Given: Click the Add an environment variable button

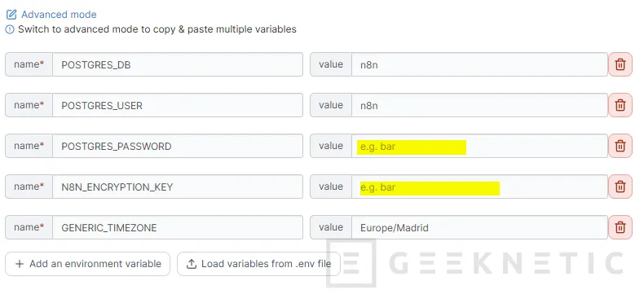Looking at the screenshot, I should [x=87, y=264].
